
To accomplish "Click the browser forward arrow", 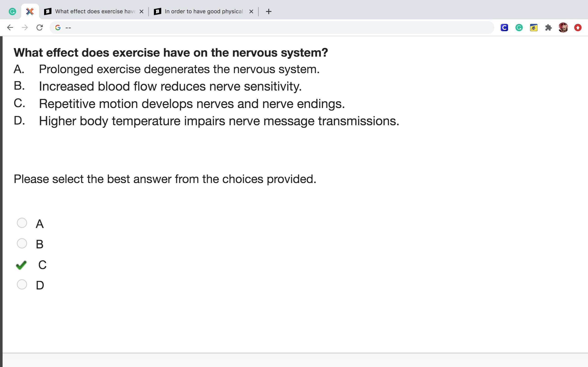I will [25, 28].
